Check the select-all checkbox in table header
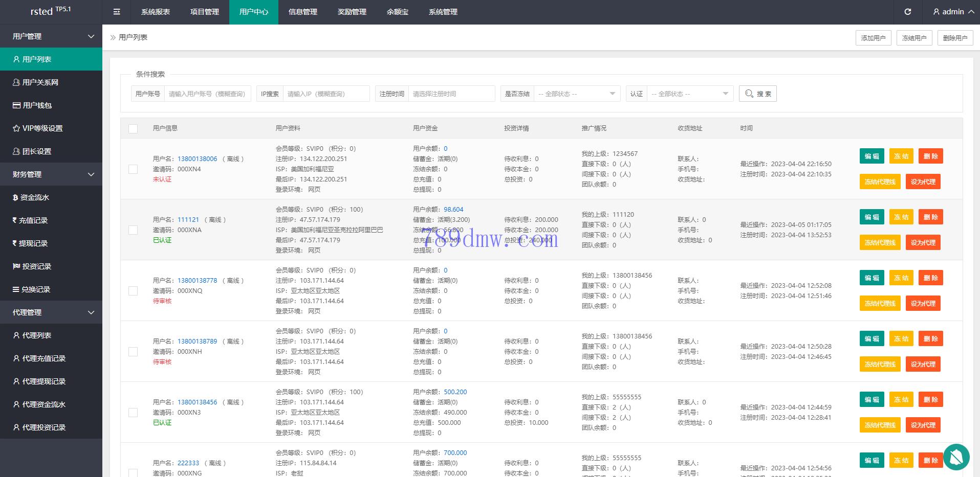 (x=133, y=128)
